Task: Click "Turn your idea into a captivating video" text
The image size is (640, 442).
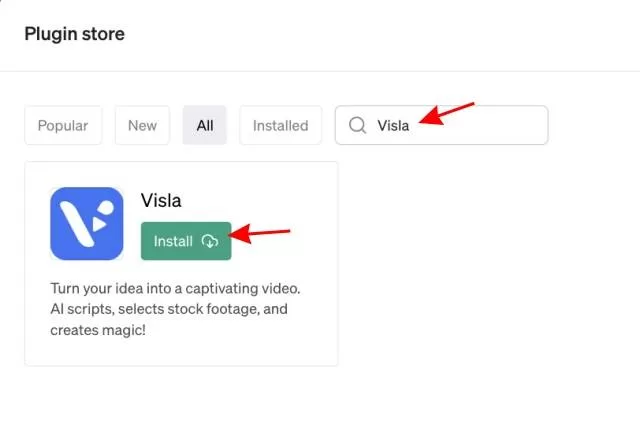Action: tap(175, 288)
